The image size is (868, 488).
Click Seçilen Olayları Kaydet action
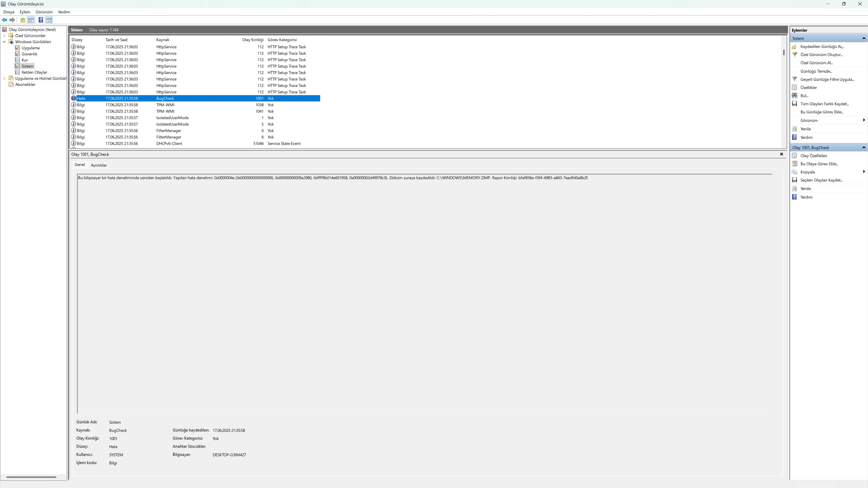point(821,180)
